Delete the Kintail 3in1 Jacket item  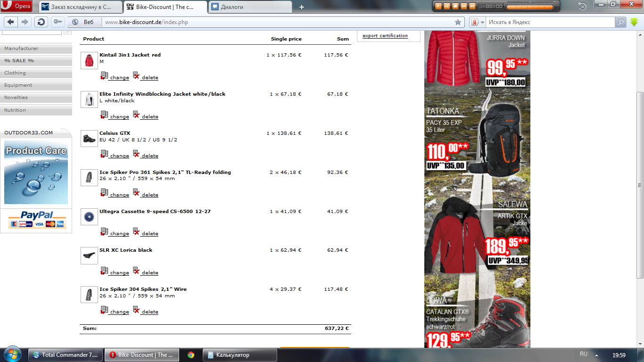pos(146,76)
